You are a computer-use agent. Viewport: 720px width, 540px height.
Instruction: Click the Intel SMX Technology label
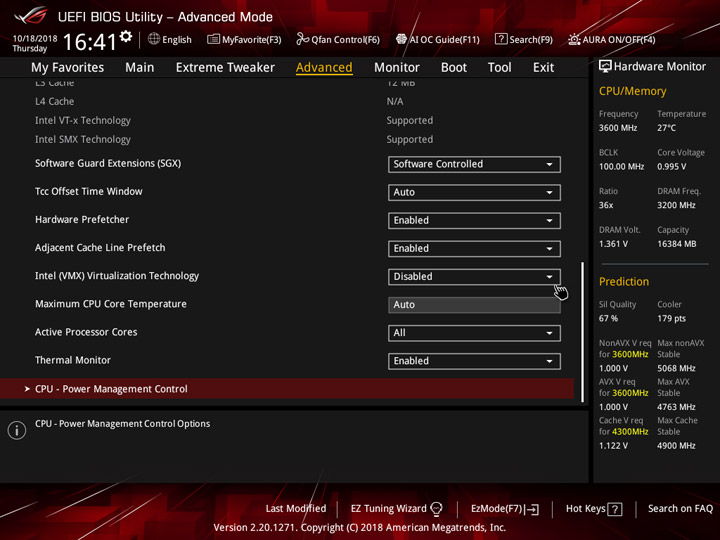pyautogui.click(x=83, y=139)
